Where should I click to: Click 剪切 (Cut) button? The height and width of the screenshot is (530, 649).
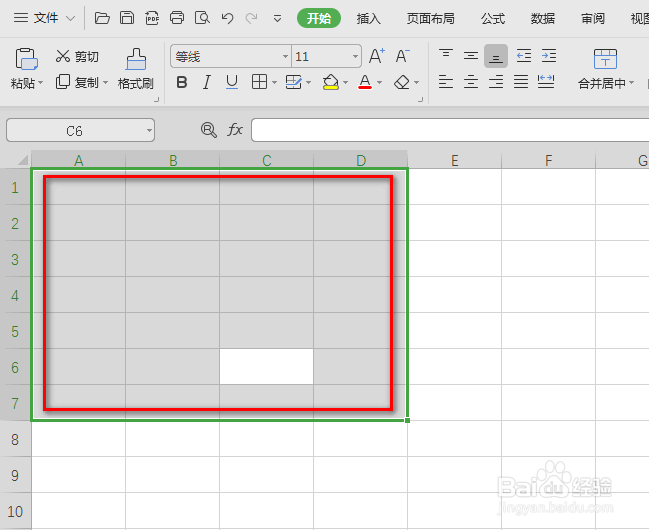[77, 56]
